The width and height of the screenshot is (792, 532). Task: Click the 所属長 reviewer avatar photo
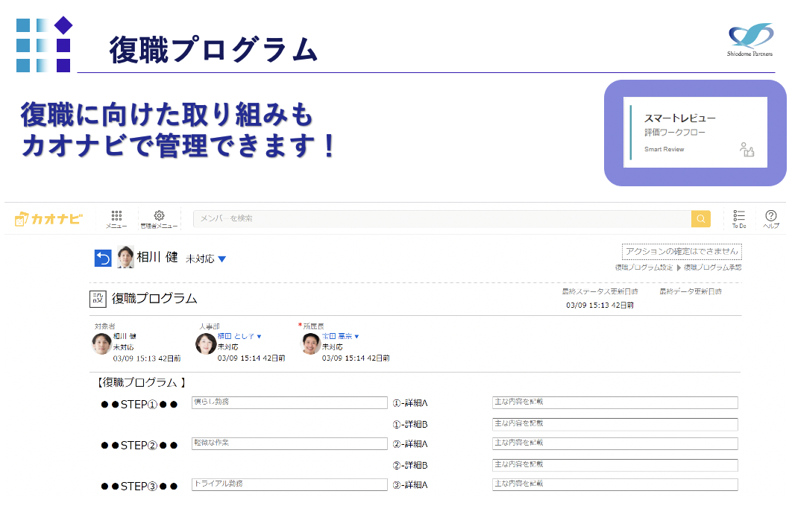pyautogui.click(x=311, y=343)
